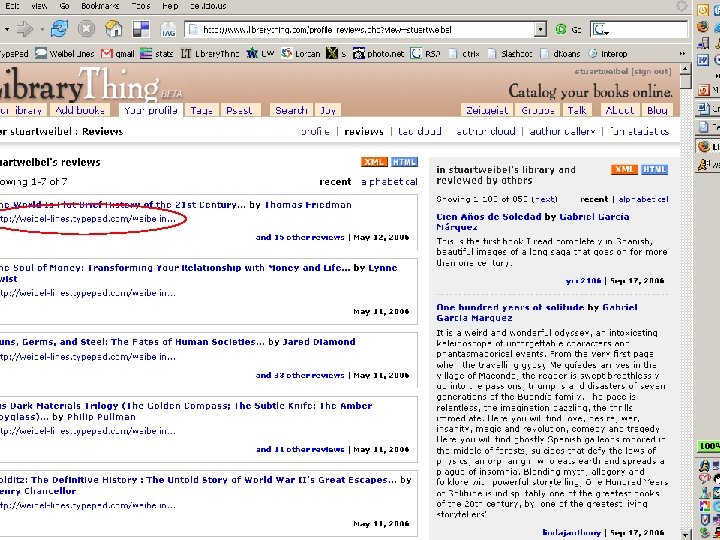
Task: Open Jared Diamond author link
Action: (x=319, y=342)
